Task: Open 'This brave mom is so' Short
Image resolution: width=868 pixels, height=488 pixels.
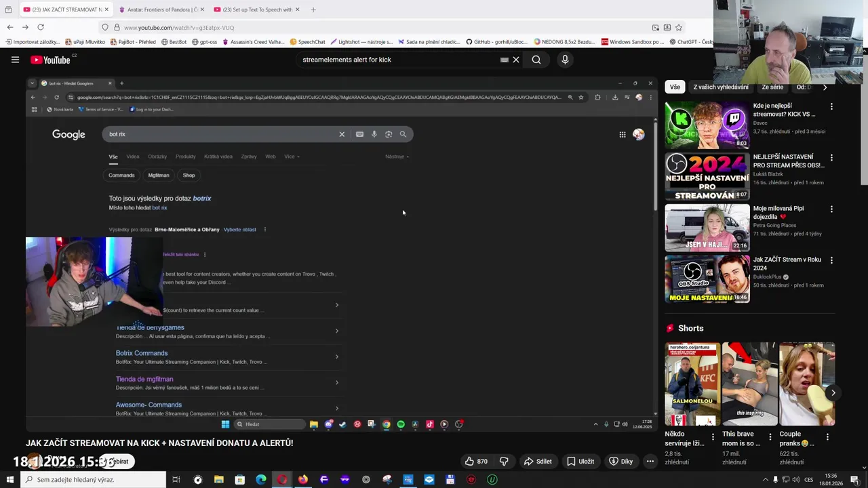Action: 749,384
